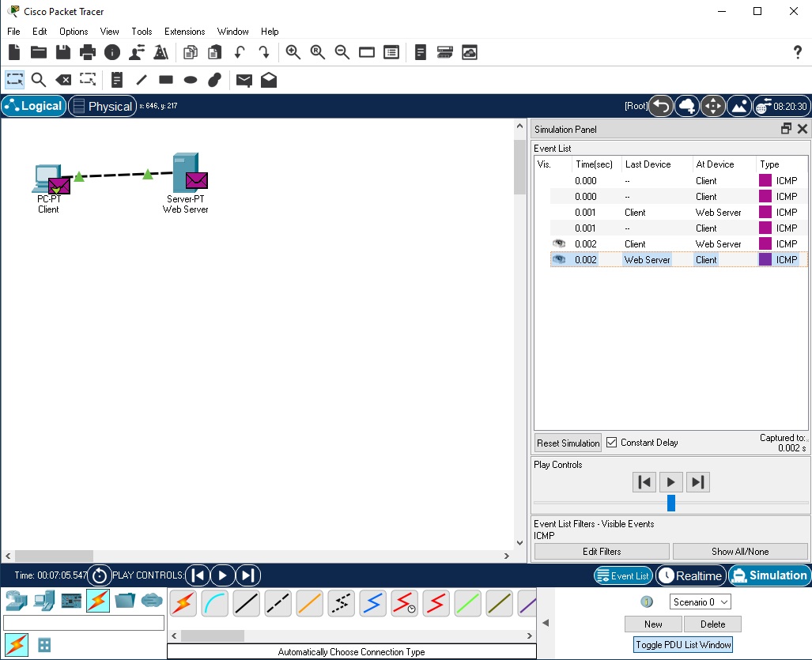Screen dimensions: 812x660
Task: Add a Complex PDU open envelope
Action: 268,80
